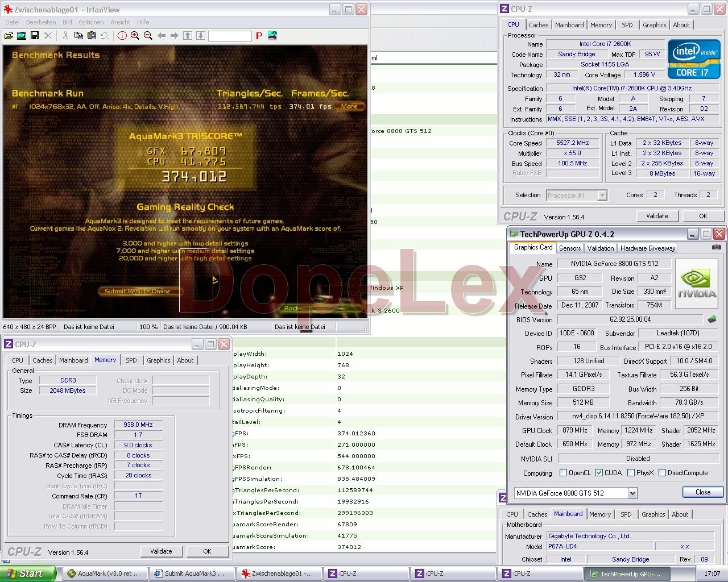This screenshot has height=582, width=728.
Task: Open the Bearbeiten menu
Action: pos(41,22)
